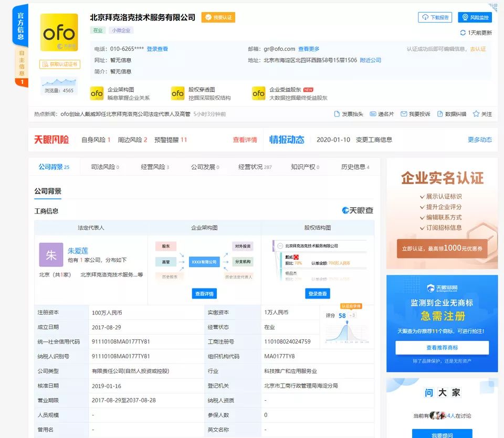504x438 pixels.
Task: Click 北京拜克洛克技术服务...等 company link
Action: (111, 274)
